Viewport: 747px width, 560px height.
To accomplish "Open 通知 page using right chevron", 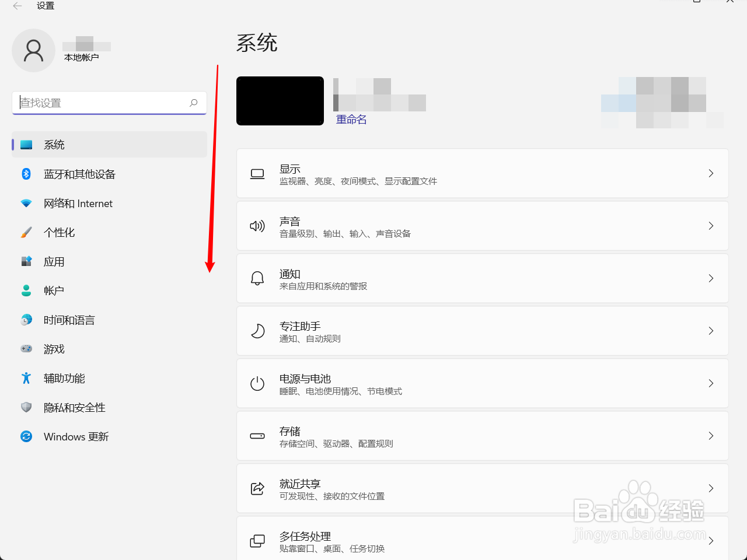I will coord(711,278).
